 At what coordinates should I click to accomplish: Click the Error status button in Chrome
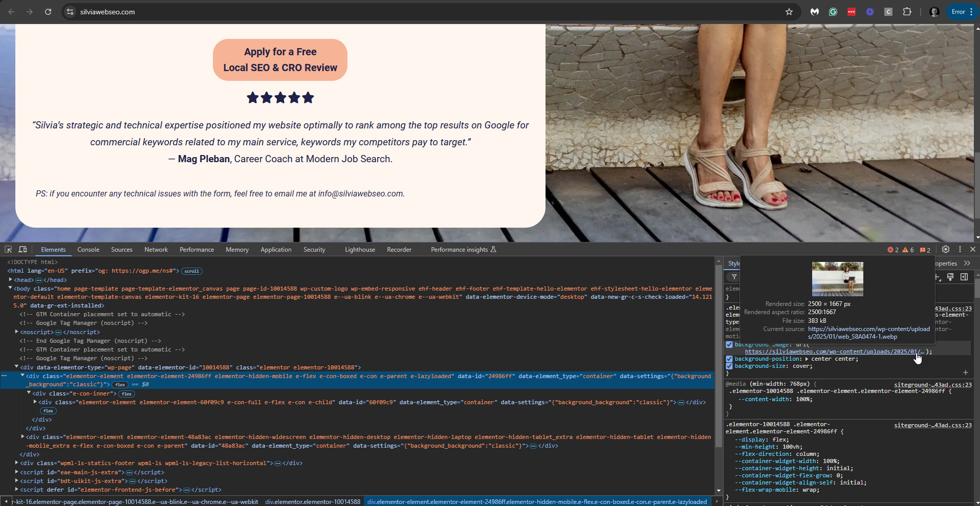point(962,12)
